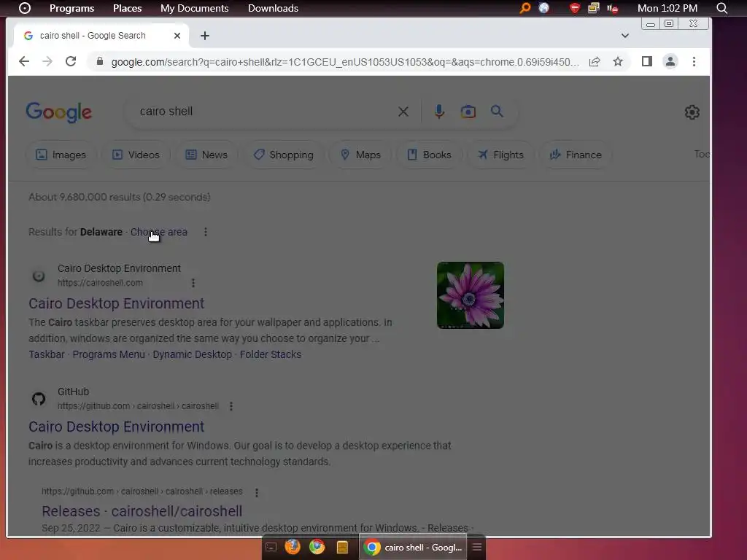Switch to cairo shell - Google taskbar window
The height and width of the screenshot is (560, 747).
point(413,547)
